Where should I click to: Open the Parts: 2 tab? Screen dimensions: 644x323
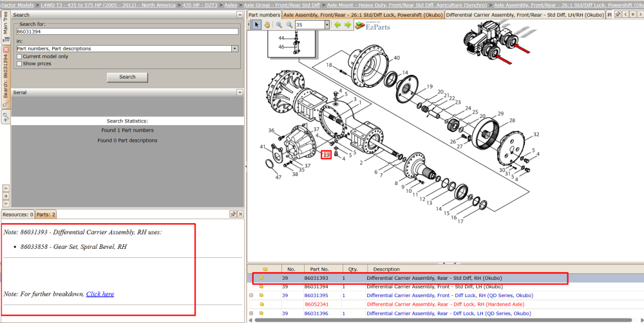coord(46,215)
